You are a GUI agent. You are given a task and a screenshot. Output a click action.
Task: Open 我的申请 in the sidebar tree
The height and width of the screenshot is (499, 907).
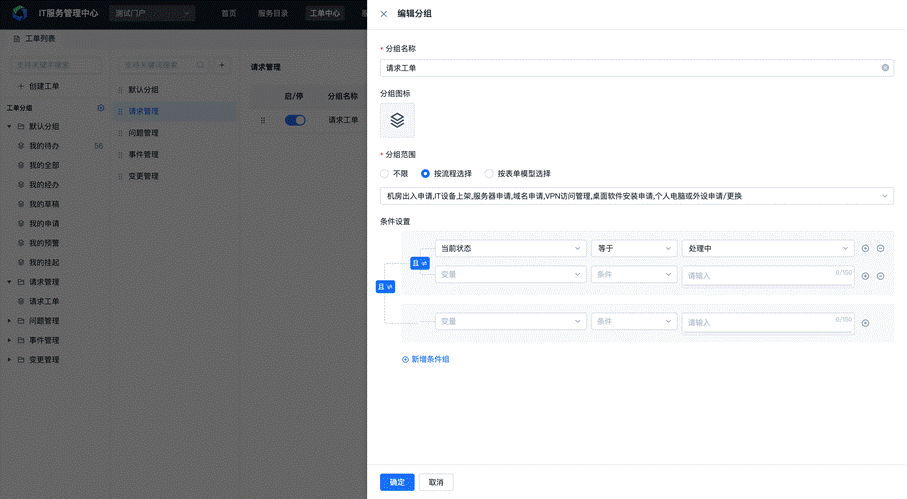coord(45,224)
